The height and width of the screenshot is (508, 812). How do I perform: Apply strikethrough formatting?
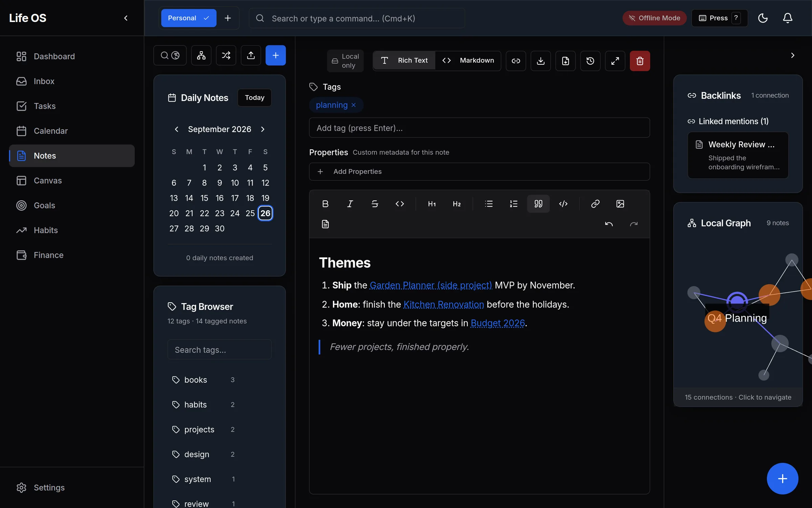(x=375, y=204)
